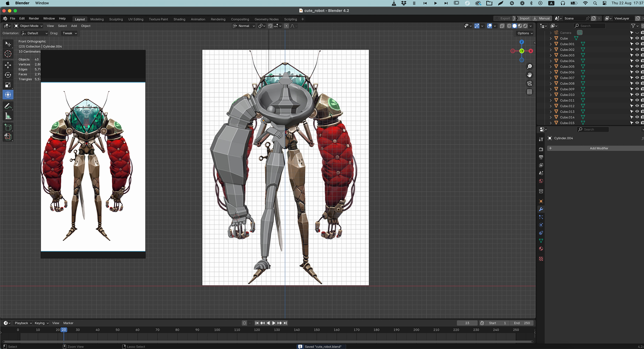Viewport: 644px width, 349px height.
Task: Open the Render menu
Action: [34, 18]
